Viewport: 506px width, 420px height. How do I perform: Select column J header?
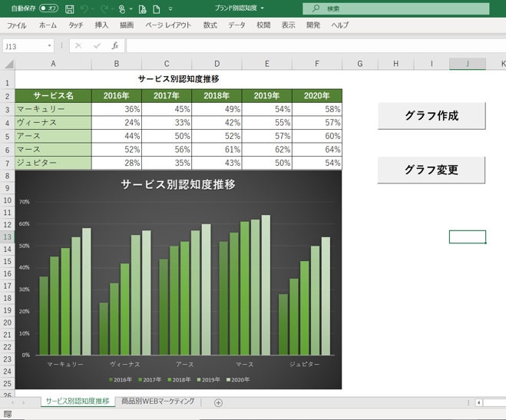click(x=468, y=64)
